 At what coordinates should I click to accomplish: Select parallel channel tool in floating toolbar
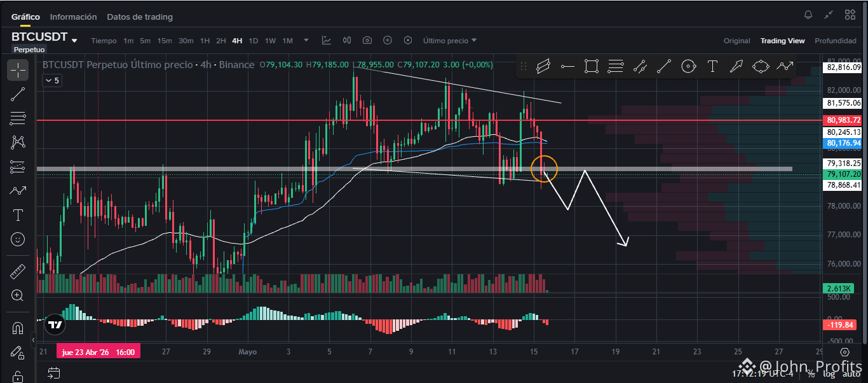[x=543, y=66]
